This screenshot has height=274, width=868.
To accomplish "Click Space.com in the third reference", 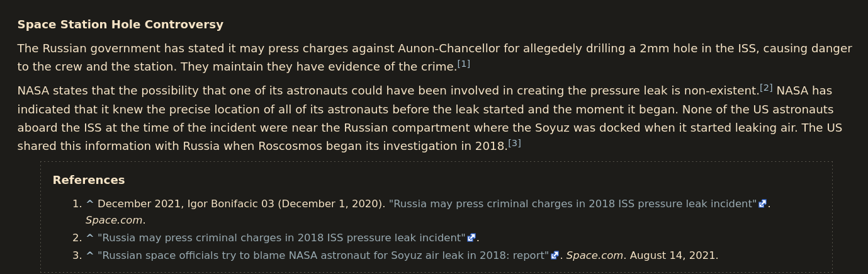I will pyautogui.click(x=595, y=255).
